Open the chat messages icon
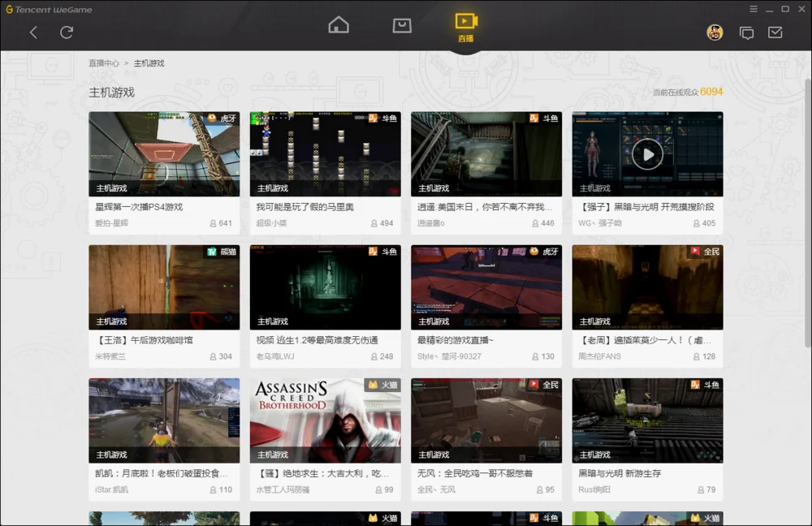Screen dimensions: 812x526 [747, 33]
